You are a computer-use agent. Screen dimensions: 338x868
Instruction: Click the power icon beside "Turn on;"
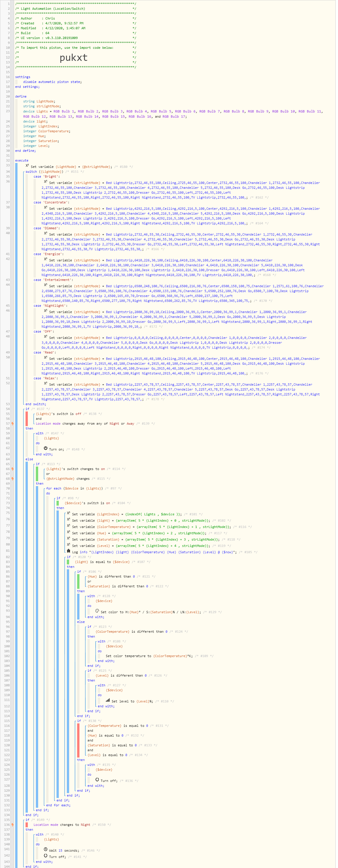46,448
